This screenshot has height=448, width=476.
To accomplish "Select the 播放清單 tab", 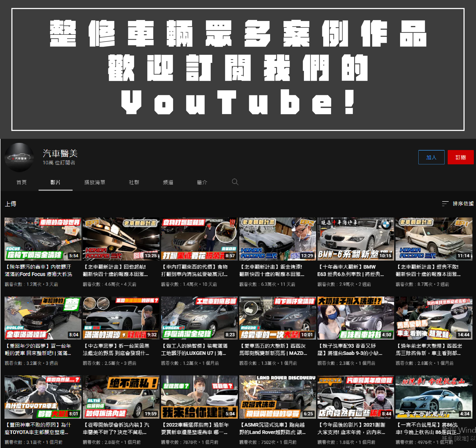I will 94,182.
